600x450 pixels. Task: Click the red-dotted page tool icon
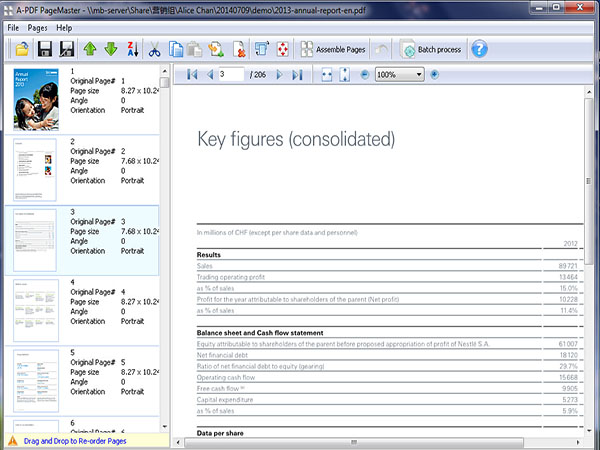tap(283, 49)
